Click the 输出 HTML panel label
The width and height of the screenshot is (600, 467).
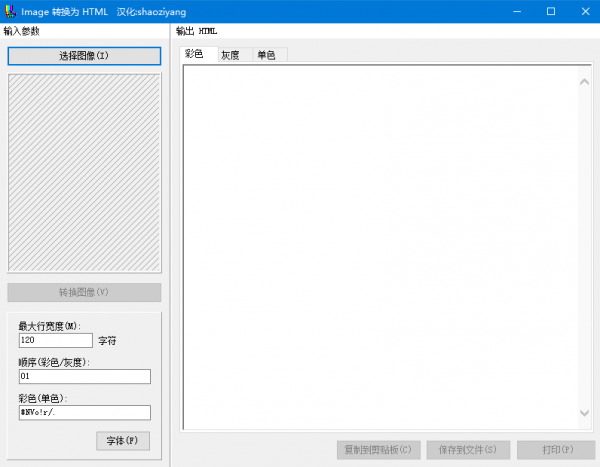(x=197, y=31)
